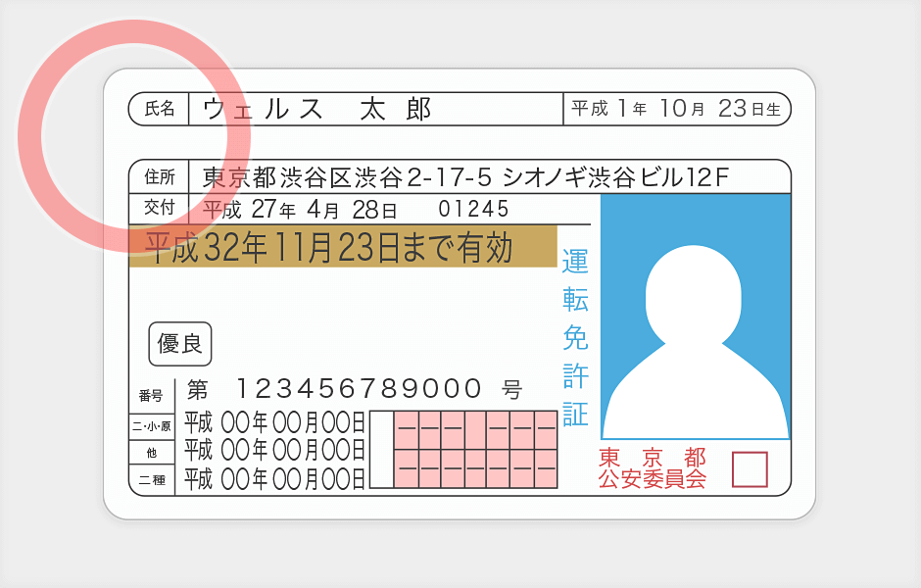
Task: Click the birthdate 平成1年10月23日生
Action: click(x=675, y=109)
